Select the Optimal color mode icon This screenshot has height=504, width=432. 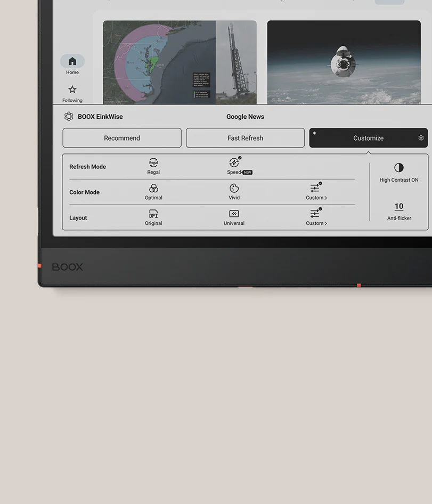pos(153,189)
